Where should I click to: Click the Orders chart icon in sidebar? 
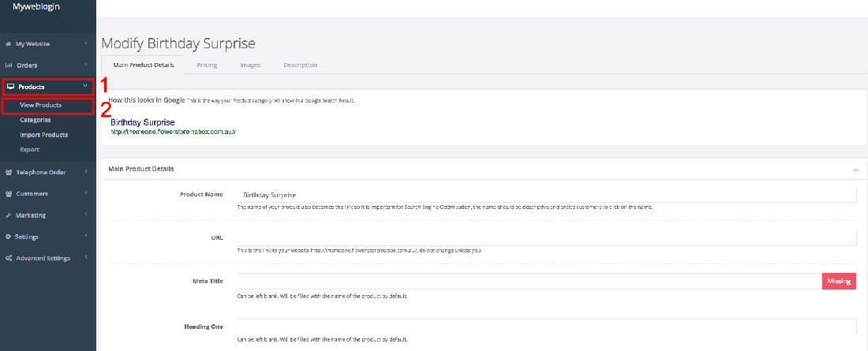(x=9, y=65)
